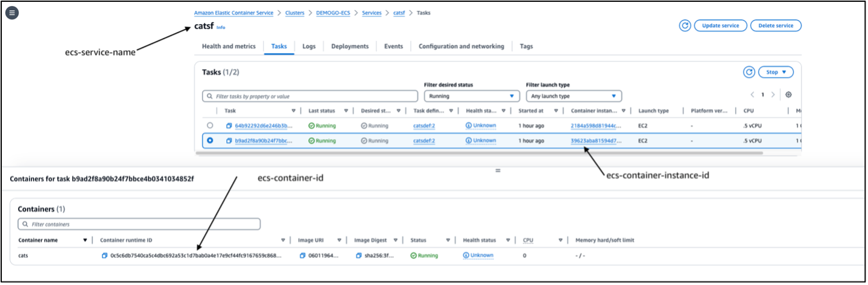Open Configuration and networking tab
Viewport: 868px width, 285px height.
[461, 46]
